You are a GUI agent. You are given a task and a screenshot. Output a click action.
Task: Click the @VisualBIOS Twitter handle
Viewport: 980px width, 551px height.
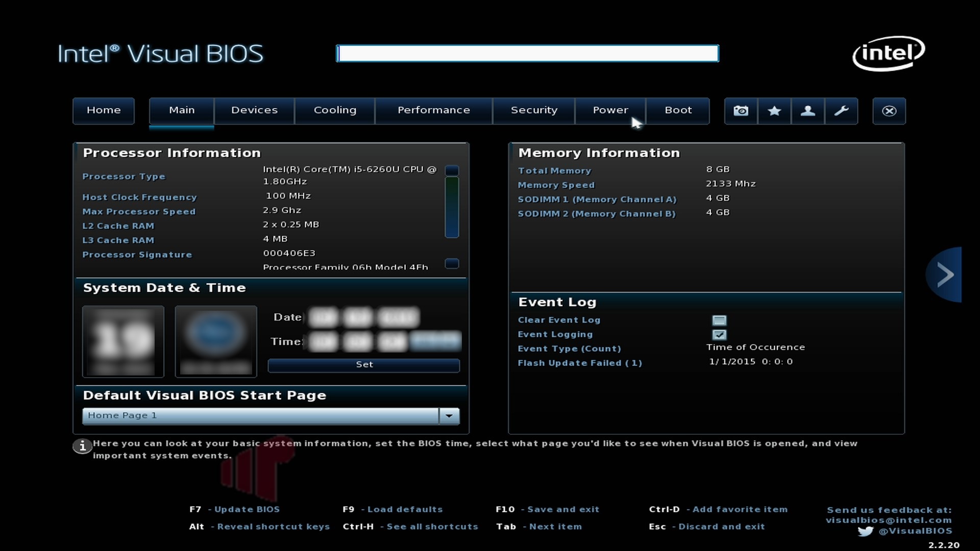click(x=915, y=531)
